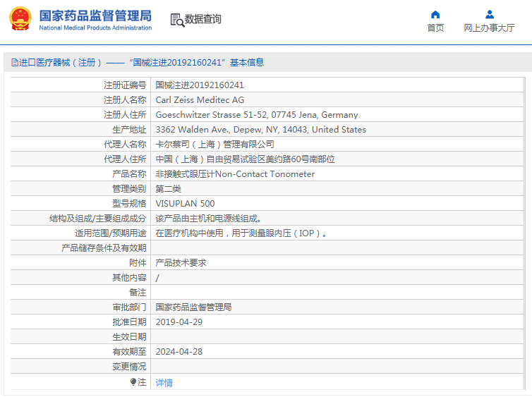The image size is (532, 397).
Task: Select management class 第二类
Action: pyautogui.click(x=169, y=189)
